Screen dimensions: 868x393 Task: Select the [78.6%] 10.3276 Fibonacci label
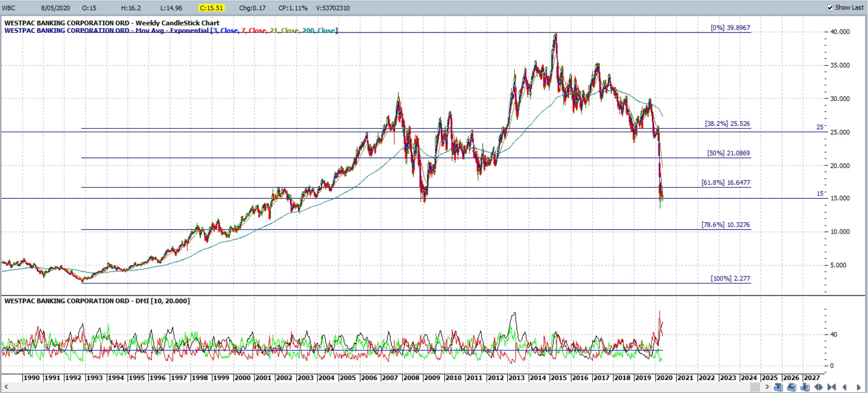point(726,225)
